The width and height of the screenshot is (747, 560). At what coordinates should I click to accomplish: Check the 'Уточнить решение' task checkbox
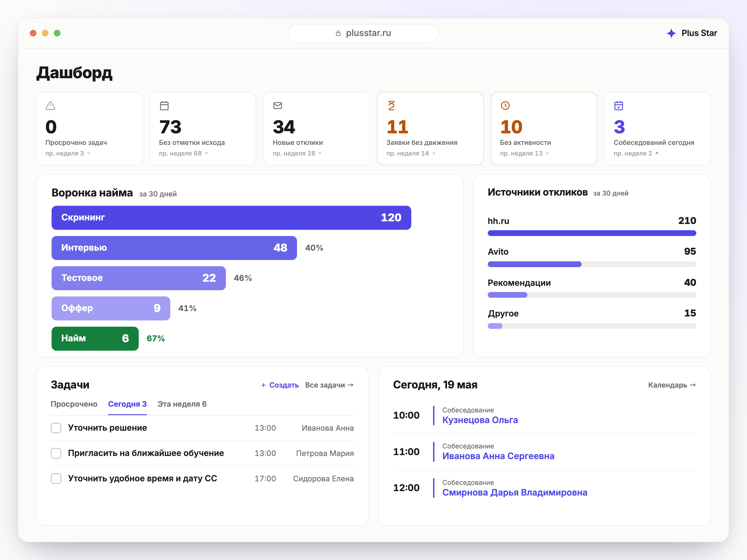(x=56, y=428)
